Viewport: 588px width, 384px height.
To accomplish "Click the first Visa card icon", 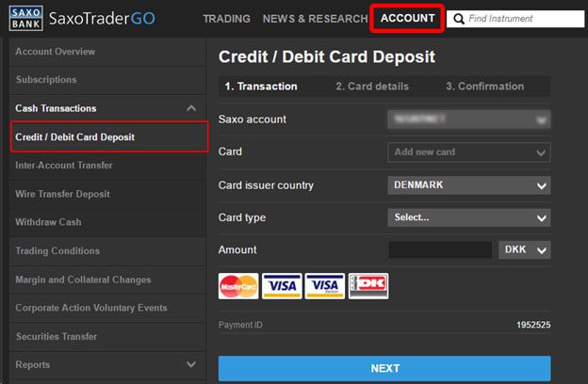I will click(x=282, y=286).
